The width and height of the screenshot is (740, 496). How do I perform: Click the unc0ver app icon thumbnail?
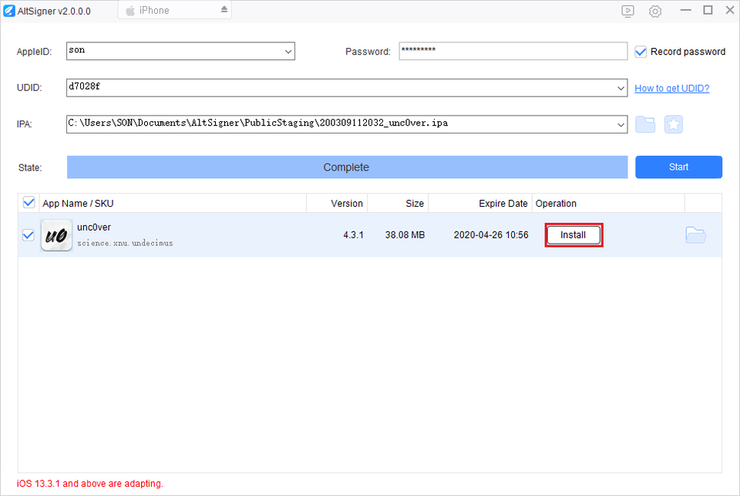point(57,235)
